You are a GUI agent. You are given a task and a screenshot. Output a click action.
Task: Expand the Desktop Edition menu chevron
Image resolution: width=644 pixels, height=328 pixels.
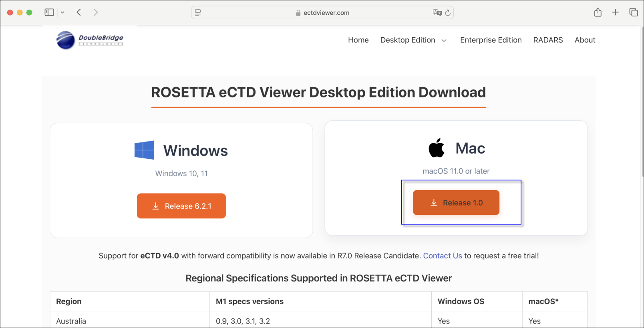click(x=444, y=40)
